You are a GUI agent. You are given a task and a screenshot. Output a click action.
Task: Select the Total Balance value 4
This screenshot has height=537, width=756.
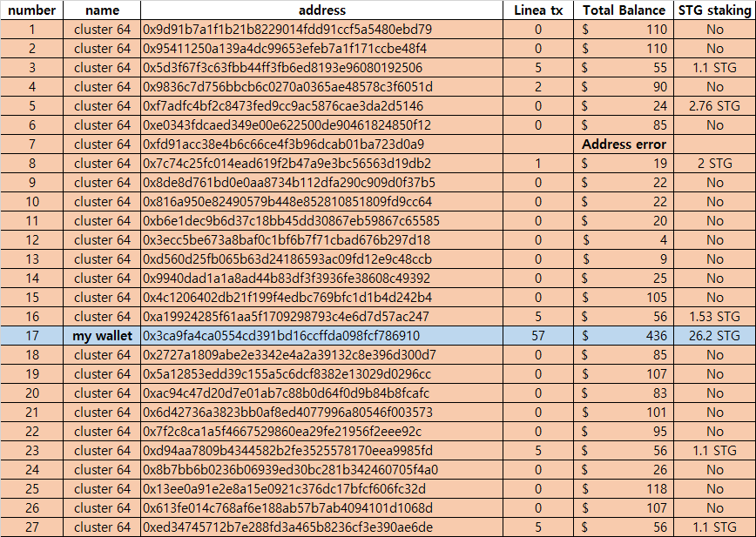tap(624, 240)
